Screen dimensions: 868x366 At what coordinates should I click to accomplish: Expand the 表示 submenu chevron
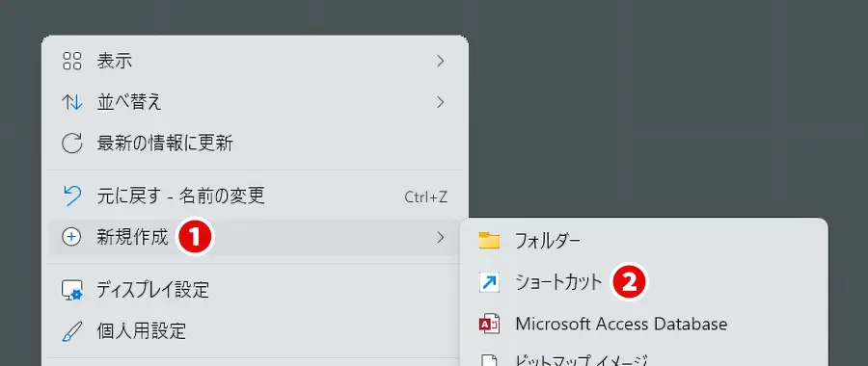(x=441, y=61)
